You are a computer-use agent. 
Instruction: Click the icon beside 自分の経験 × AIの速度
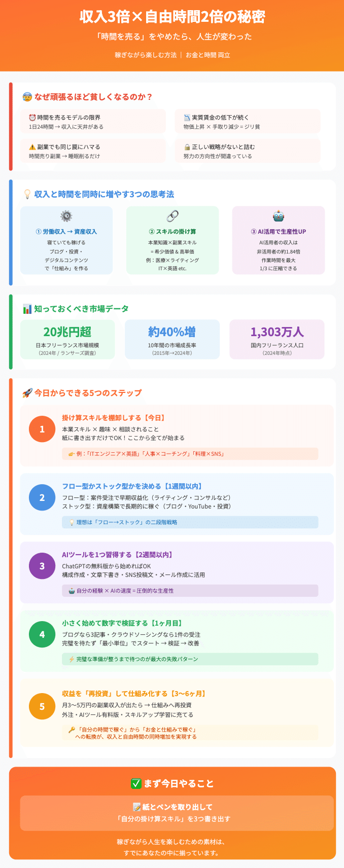(x=72, y=591)
